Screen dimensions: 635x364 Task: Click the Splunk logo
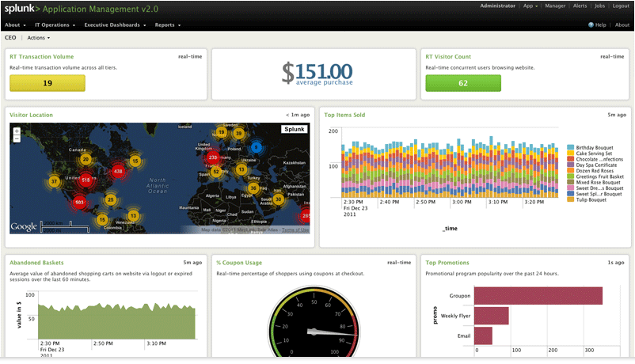coord(22,9)
